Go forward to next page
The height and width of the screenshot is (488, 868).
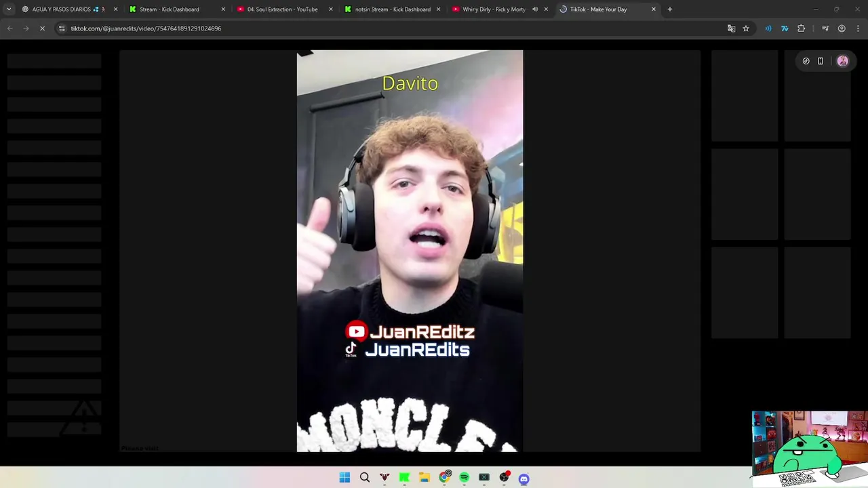[26, 28]
